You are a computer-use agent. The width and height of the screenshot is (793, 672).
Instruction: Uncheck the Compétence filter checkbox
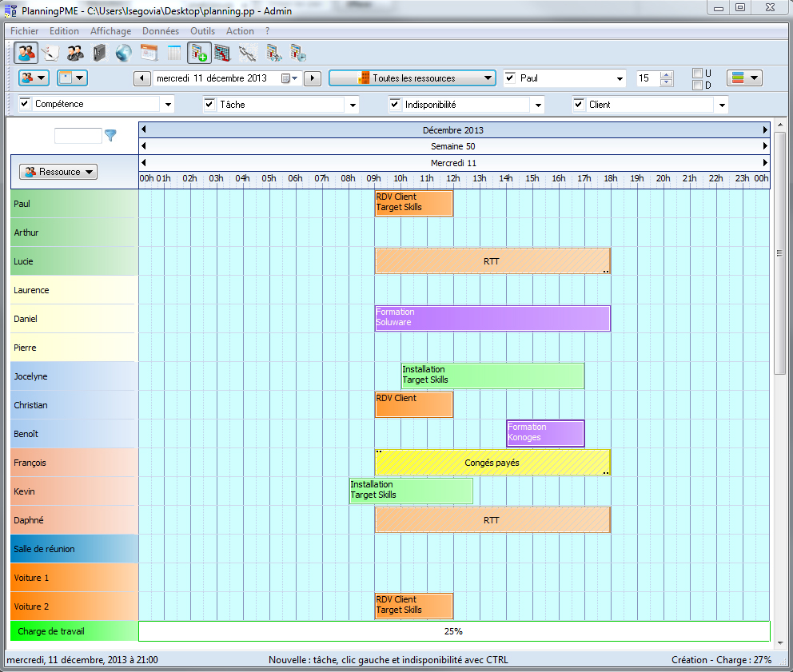pos(24,104)
